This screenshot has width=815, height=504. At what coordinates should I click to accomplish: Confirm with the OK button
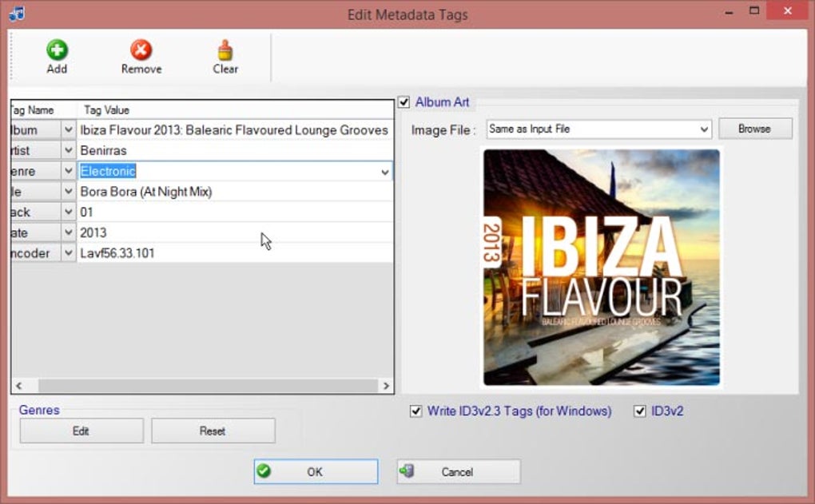coord(316,471)
